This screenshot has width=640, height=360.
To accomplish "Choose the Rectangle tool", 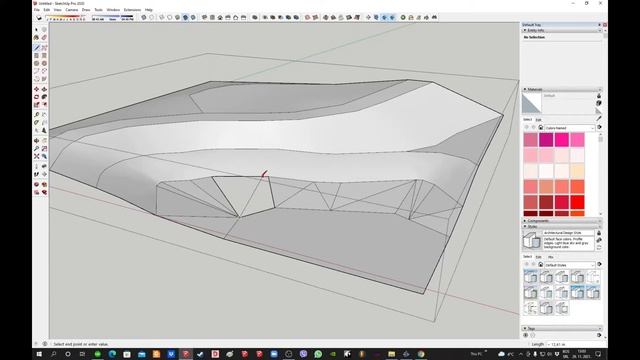I will (36, 56).
